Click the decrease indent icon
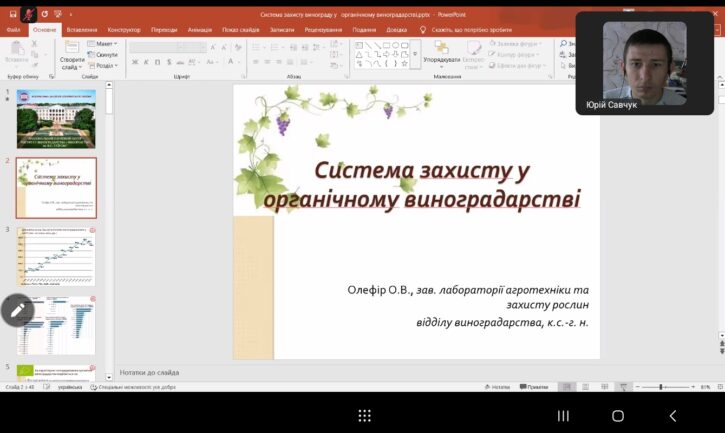725x433 pixels. pyautogui.click(x=293, y=47)
